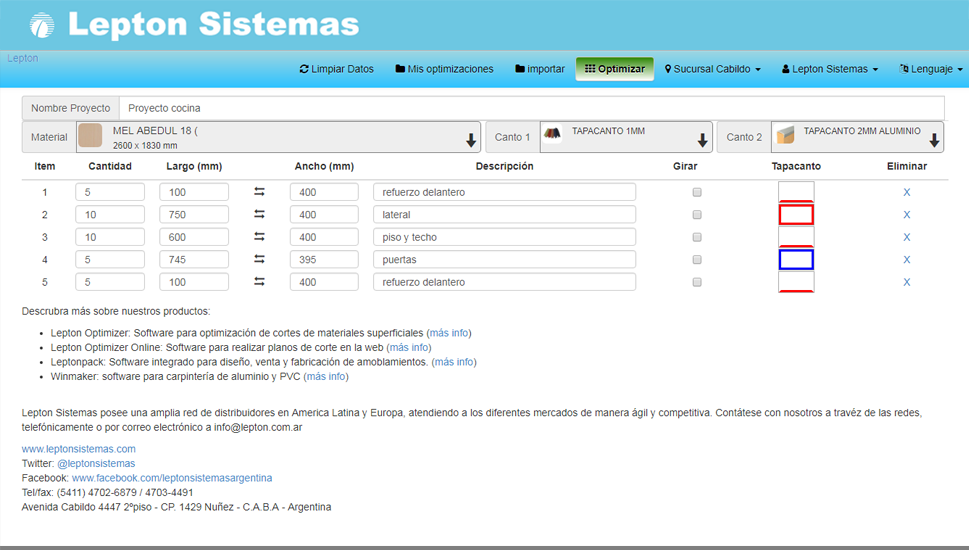Delete item 1 with its X
Image resolution: width=969 pixels, height=550 pixels.
coord(907,192)
